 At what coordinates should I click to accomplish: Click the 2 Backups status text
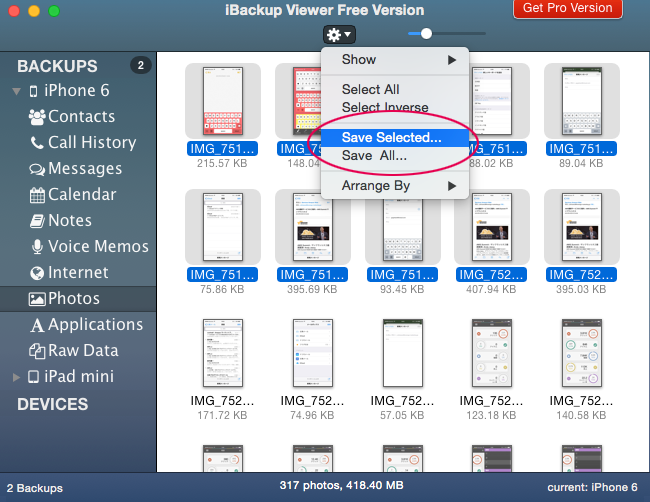[35, 488]
